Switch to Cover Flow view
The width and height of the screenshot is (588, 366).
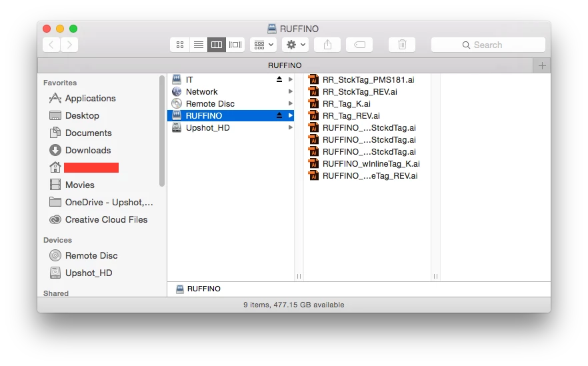[235, 45]
